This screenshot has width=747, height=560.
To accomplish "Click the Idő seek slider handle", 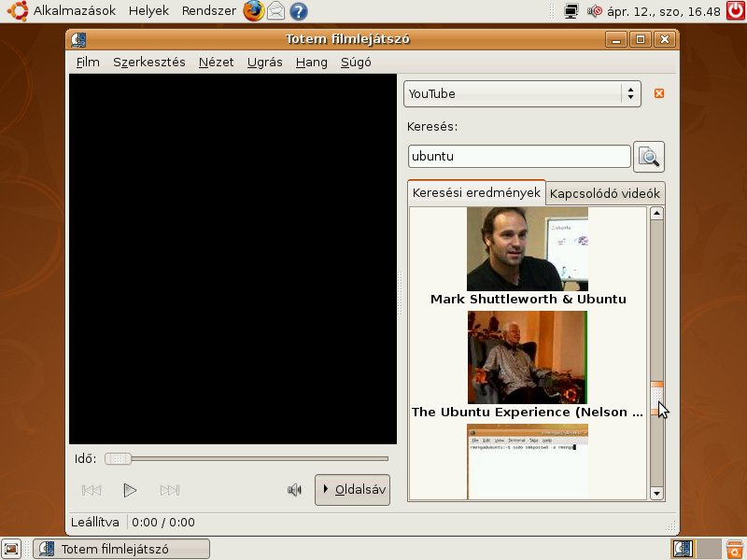I will point(118,458).
